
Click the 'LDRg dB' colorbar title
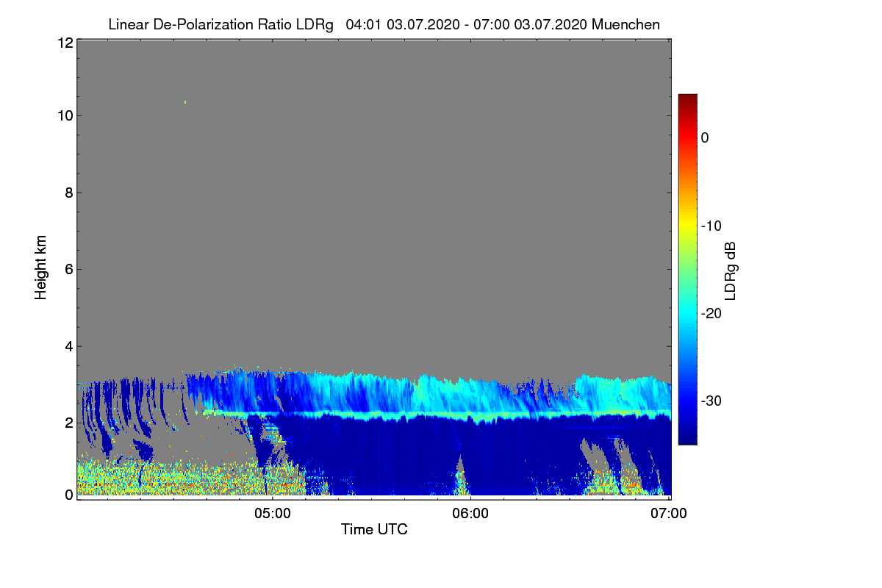tap(731, 270)
